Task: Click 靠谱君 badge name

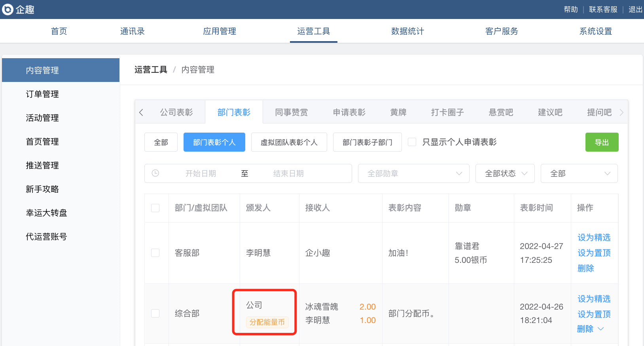Action: (x=467, y=246)
